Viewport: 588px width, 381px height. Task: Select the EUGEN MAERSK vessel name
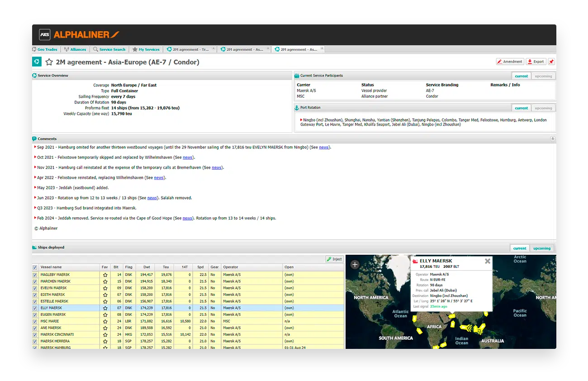pyautogui.click(x=53, y=314)
